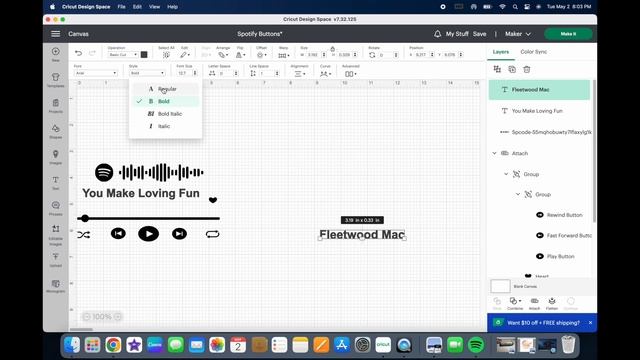Click the Group icon atop Layers panel

[497, 69]
